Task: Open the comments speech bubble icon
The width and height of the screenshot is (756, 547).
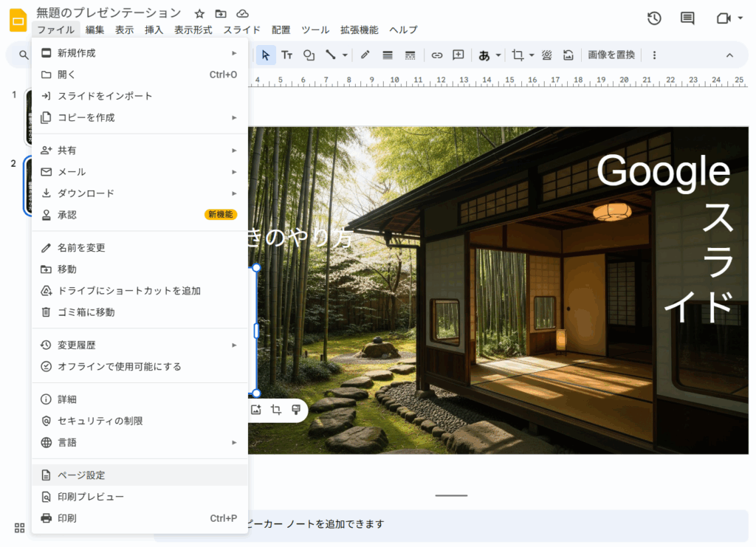Action: pos(687,18)
